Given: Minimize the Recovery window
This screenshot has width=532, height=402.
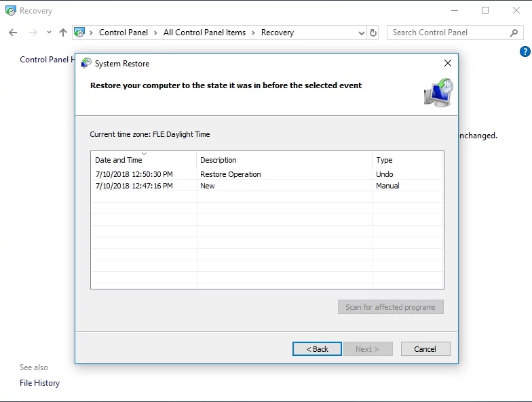Looking at the screenshot, I should [455, 11].
